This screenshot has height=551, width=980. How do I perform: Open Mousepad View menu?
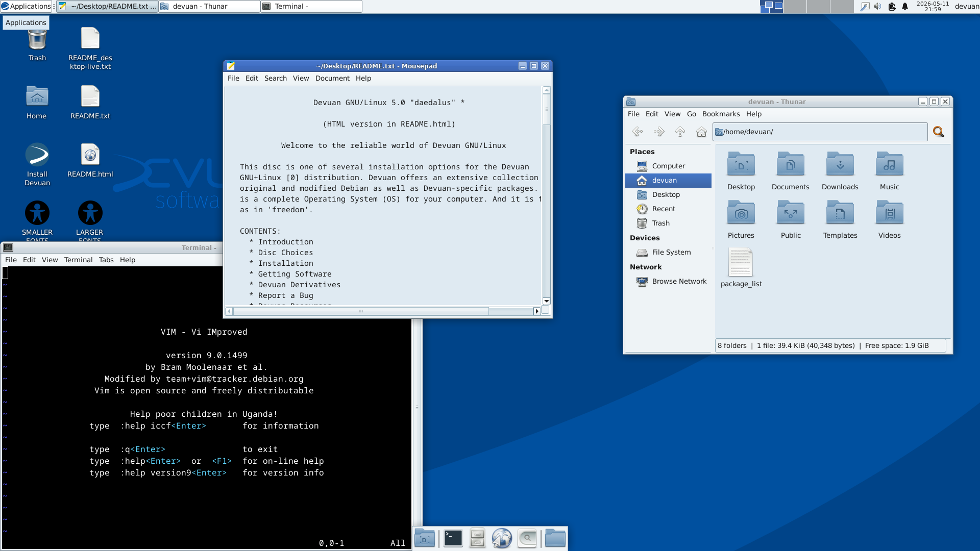(301, 78)
